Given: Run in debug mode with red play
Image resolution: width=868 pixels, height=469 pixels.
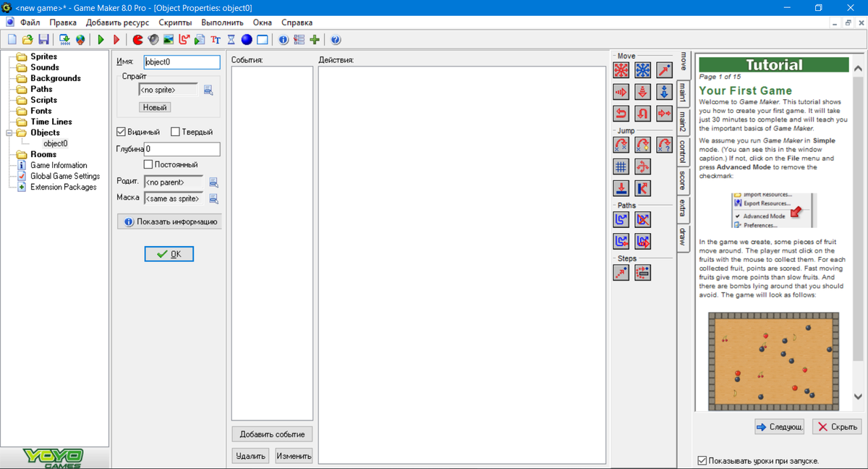Looking at the screenshot, I should (116, 39).
